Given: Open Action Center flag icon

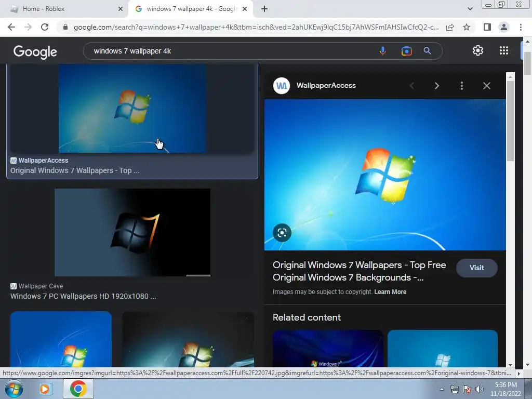Looking at the screenshot, I should (x=467, y=389).
